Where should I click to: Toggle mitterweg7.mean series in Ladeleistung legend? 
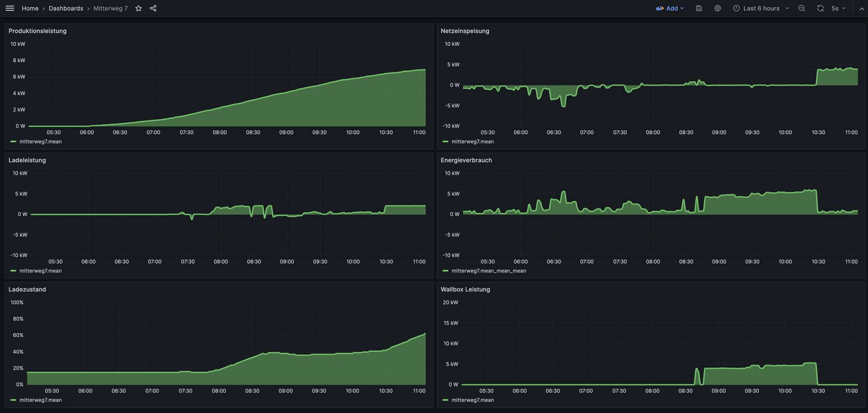click(x=40, y=271)
